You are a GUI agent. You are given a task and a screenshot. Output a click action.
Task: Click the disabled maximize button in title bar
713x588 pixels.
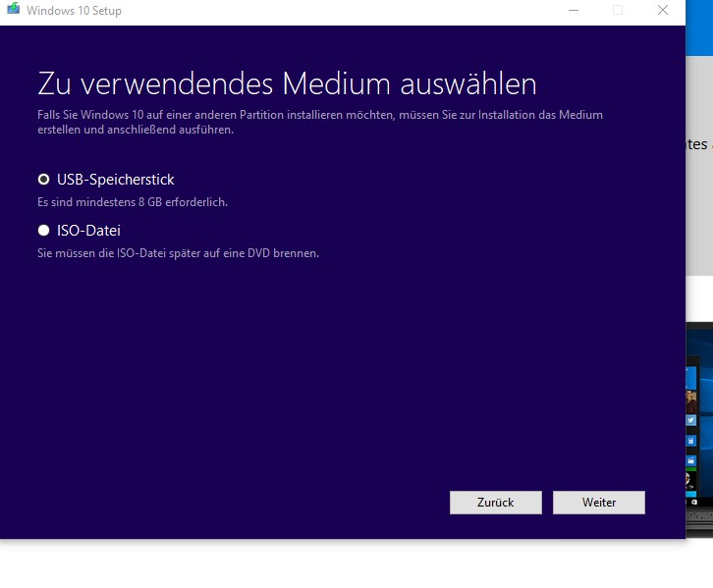(x=618, y=10)
